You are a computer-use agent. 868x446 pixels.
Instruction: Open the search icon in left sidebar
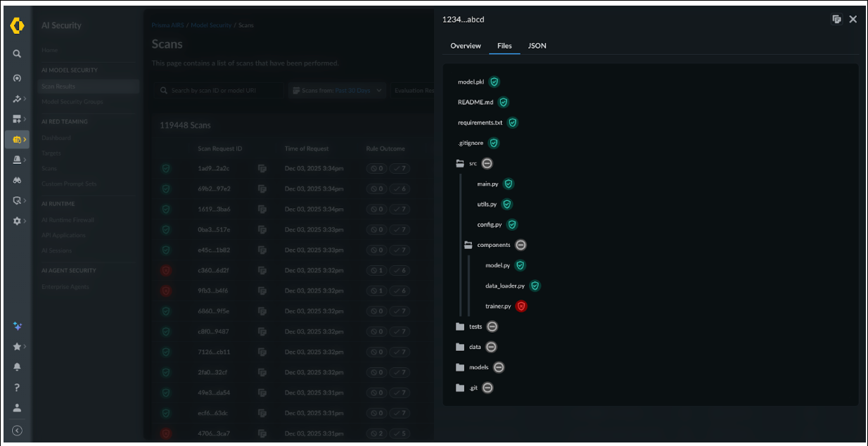pos(17,53)
